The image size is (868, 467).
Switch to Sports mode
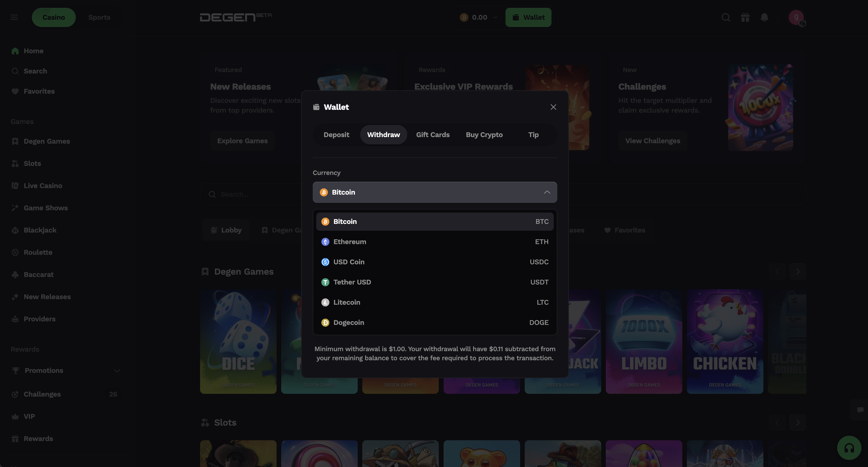click(99, 17)
